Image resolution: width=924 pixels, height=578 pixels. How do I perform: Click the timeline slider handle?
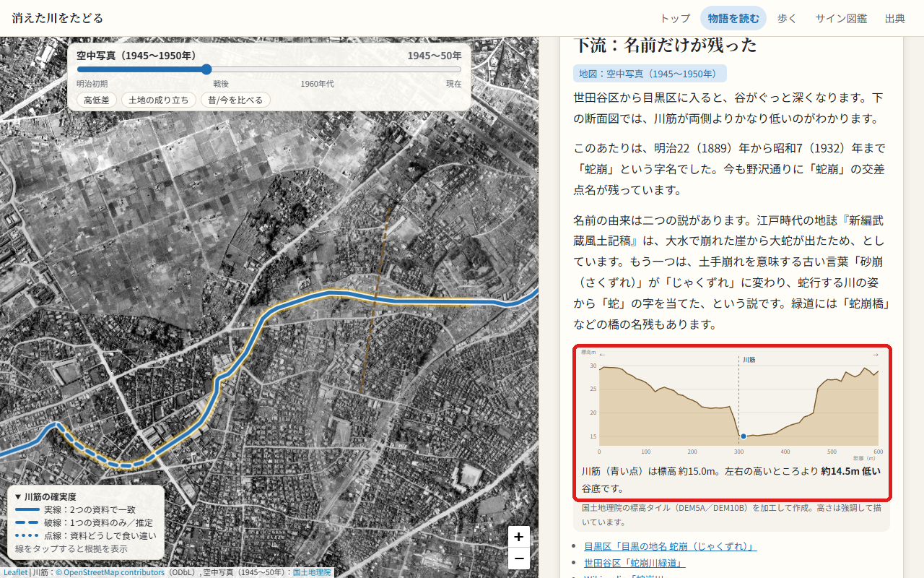[x=206, y=69]
